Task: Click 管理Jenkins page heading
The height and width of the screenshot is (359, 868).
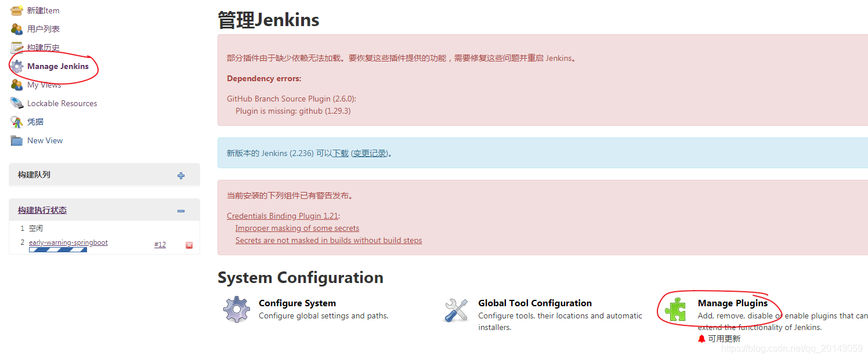Action: [269, 20]
